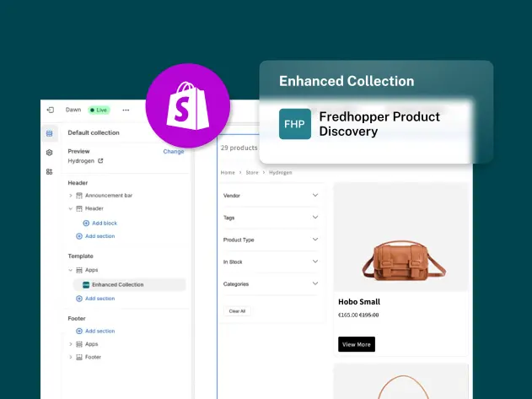The width and height of the screenshot is (532, 399).
Task: Open Hydrogen preview external link icon
Action: click(100, 160)
